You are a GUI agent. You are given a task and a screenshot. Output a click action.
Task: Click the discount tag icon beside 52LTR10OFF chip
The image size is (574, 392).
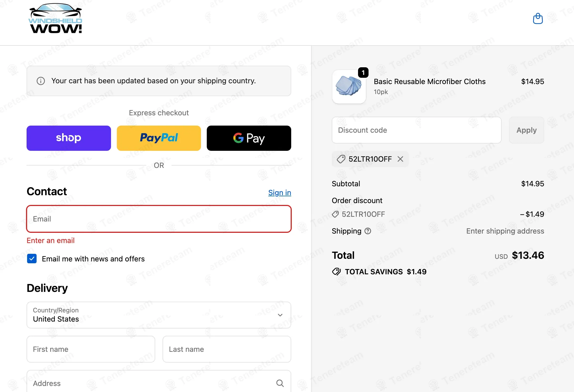pyautogui.click(x=341, y=159)
